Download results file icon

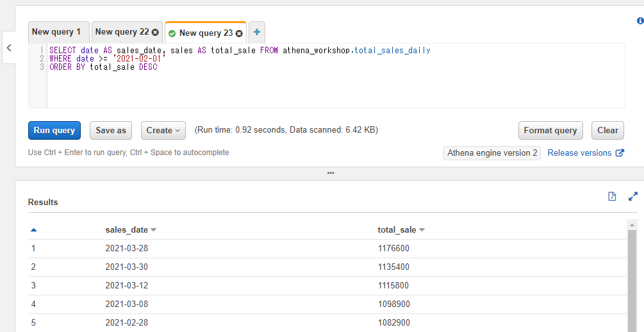pos(612,196)
